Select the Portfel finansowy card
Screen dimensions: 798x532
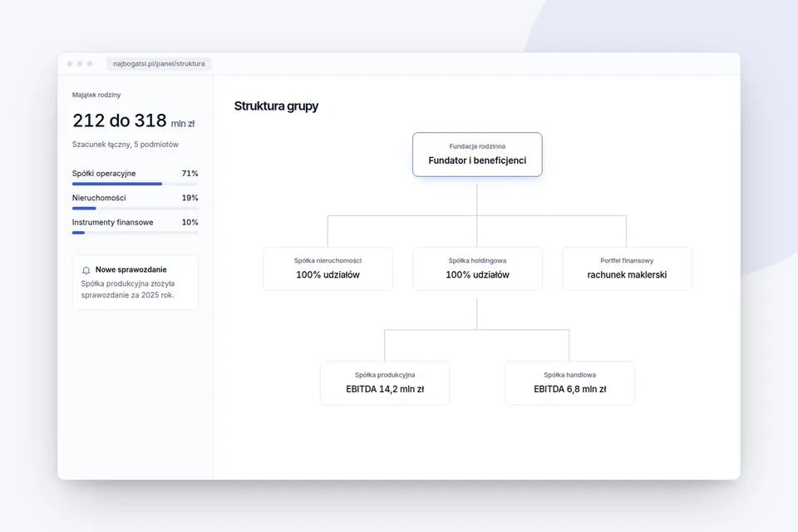(x=627, y=268)
